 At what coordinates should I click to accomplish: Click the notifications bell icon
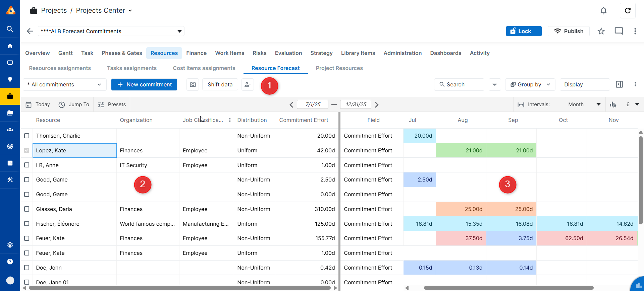pyautogui.click(x=603, y=11)
